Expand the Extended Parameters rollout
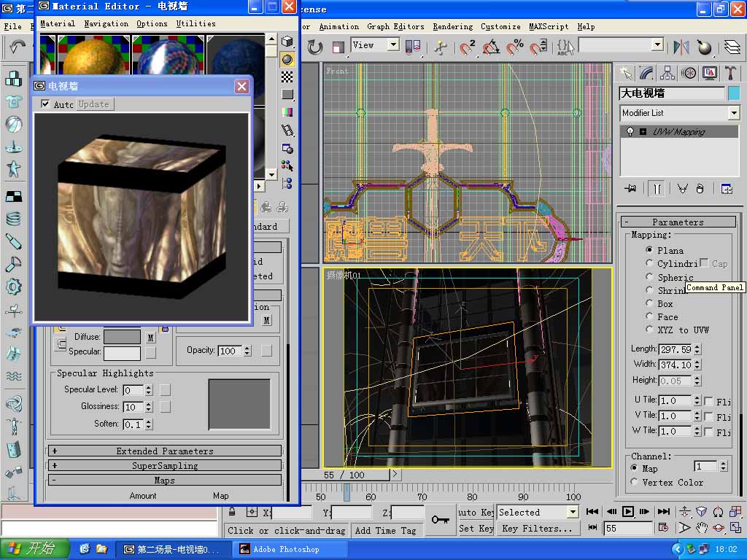The image size is (747, 560). click(165, 451)
